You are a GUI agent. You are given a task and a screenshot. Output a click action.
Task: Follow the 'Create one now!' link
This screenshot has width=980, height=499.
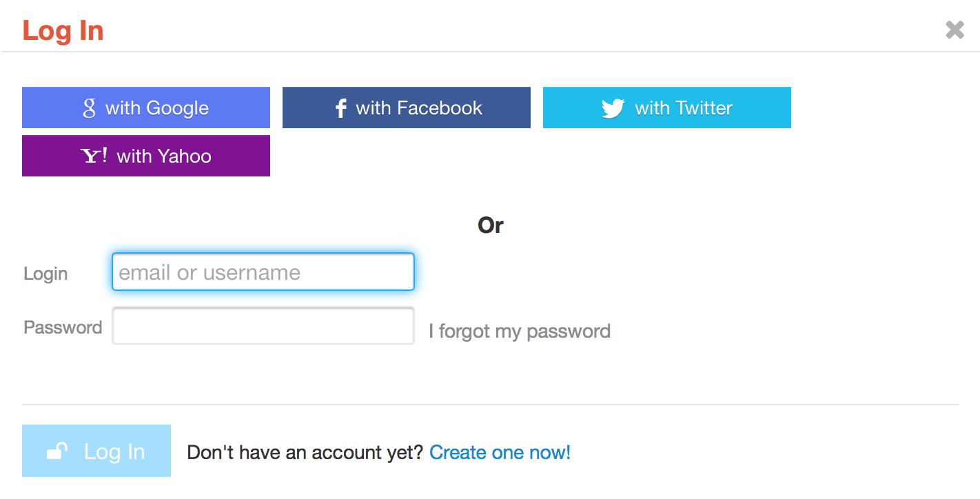click(500, 452)
